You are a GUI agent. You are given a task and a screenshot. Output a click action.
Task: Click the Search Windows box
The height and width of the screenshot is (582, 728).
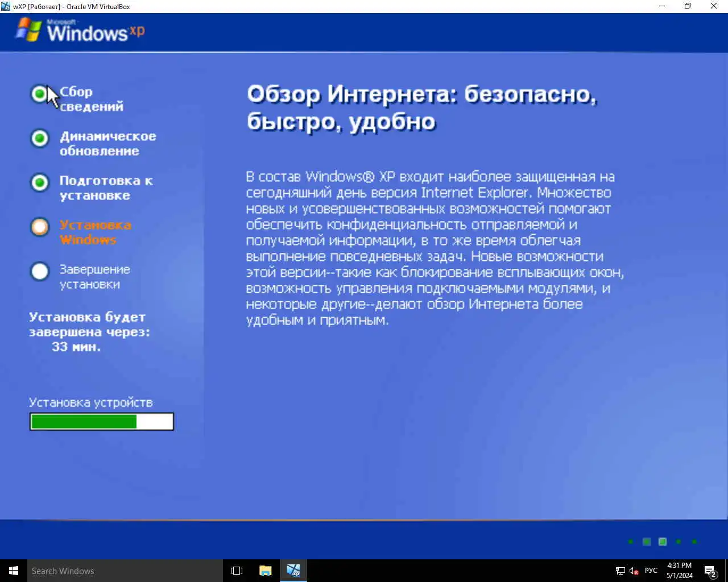tap(125, 571)
